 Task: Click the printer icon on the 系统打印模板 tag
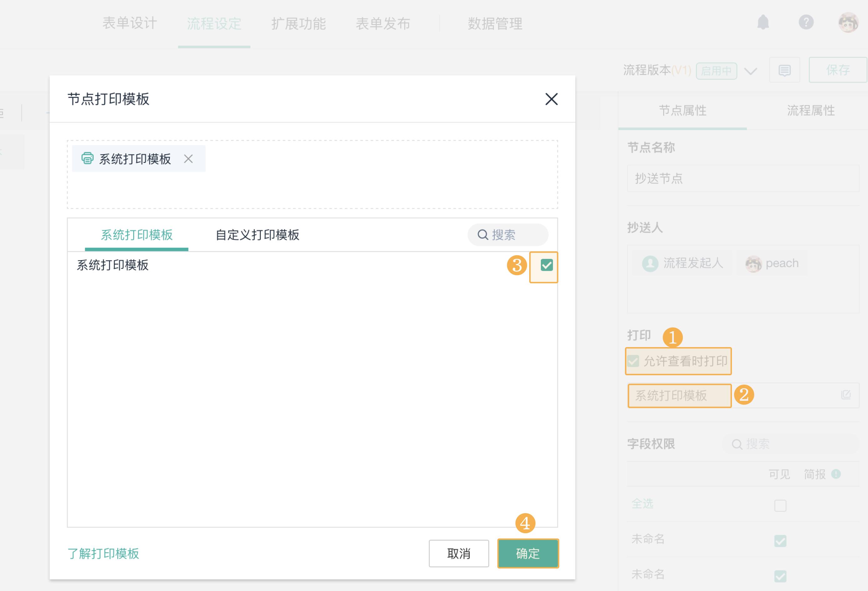click(87, 158)
